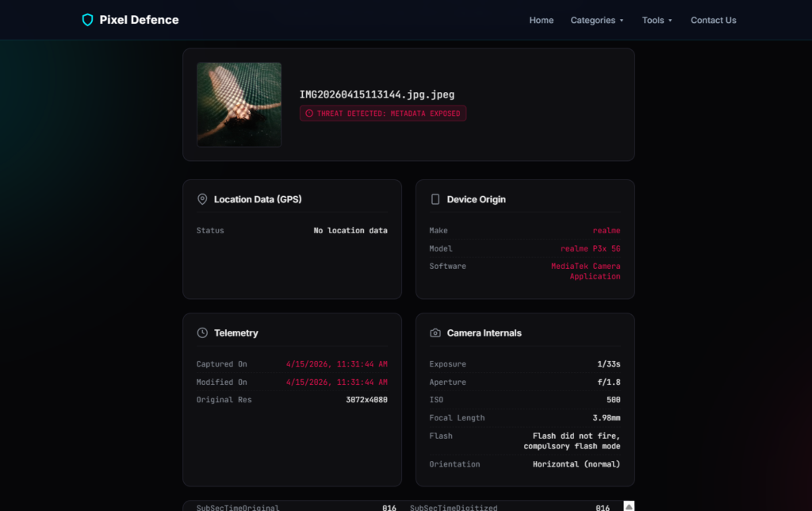Click the phone icon beside Device Origin
Viewport: 812px width, 511px height.
[435, 199]
